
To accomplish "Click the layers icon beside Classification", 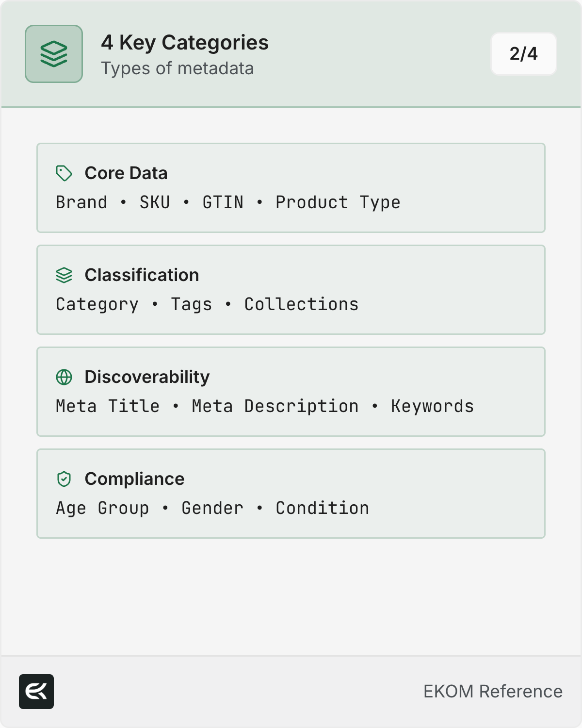I will 64,275.
